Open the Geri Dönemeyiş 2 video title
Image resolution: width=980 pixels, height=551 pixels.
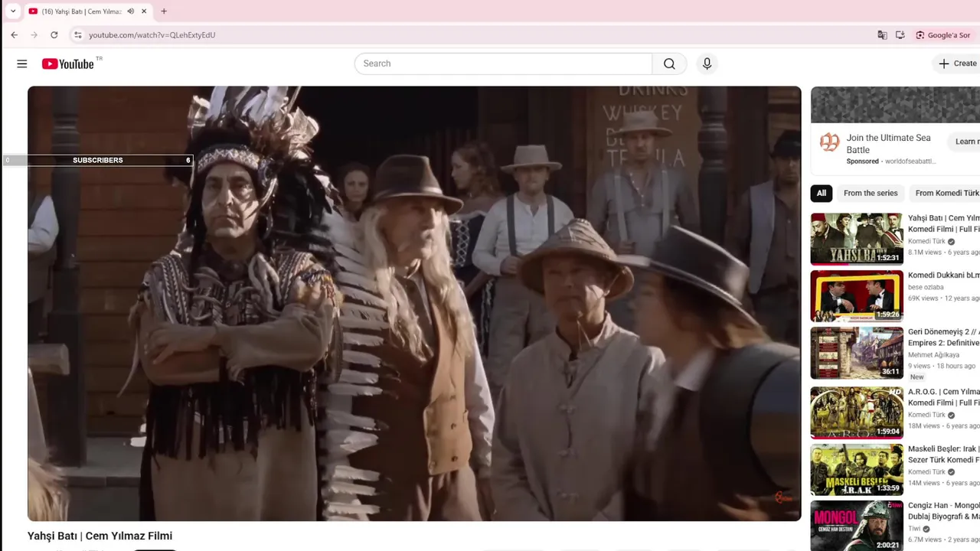click(x=943, y=337)
